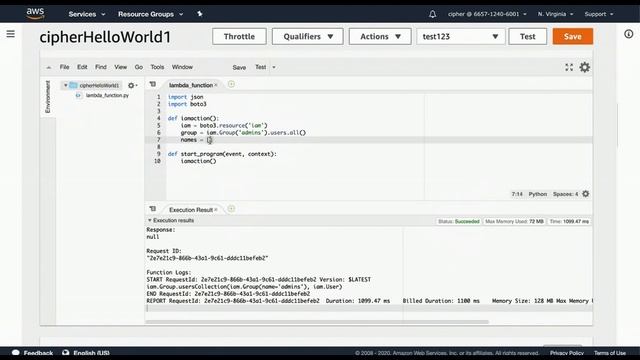This screenshot has height=360, width=640.
Task: Toggle fullscreen mode in the code editor
Action: click(x=569, y=67)
